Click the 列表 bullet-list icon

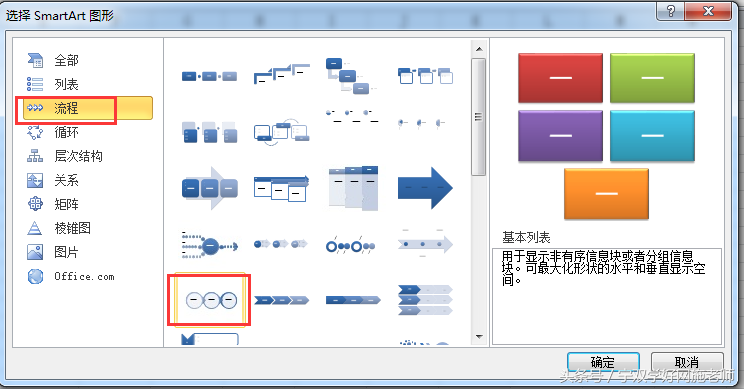[x=35, y=84]
